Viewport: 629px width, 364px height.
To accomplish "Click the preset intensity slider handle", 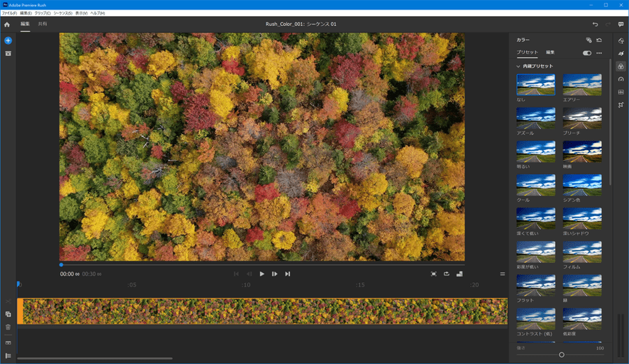I will 561,355.
